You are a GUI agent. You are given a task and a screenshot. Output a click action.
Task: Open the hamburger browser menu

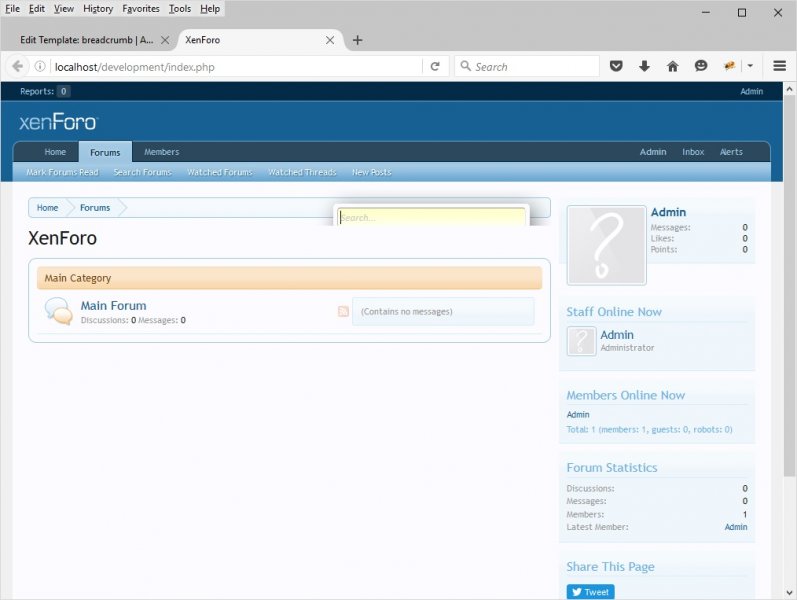pyautogui.click(x=780, y=66)
